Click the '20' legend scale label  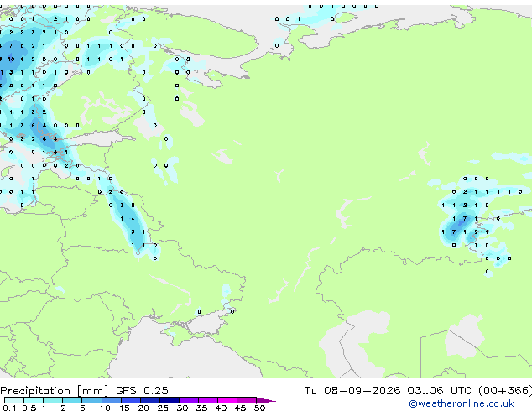click(143, 408)
